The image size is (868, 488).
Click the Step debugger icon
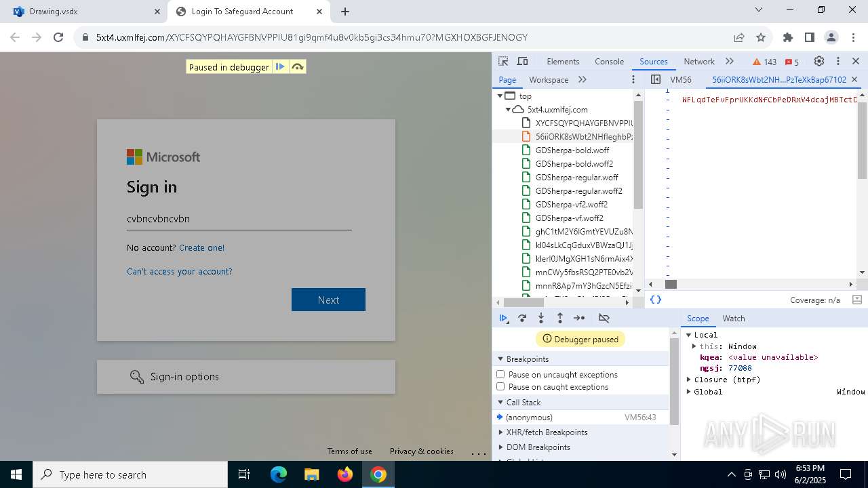click(x=579, y=318)
